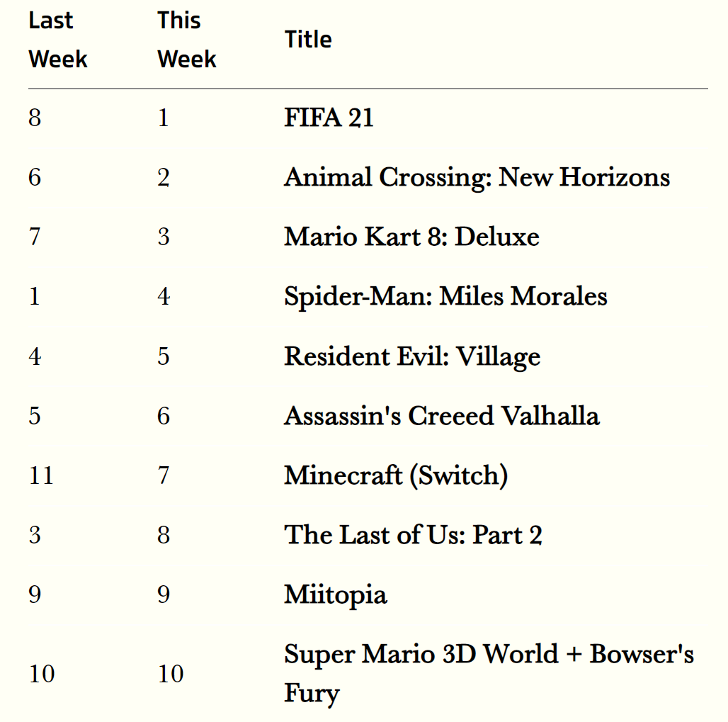The height and width of the screenshot is (722, 728).
Task: Select Animal Crossing: New Horizons title text
Action: (x=477, y=178)
